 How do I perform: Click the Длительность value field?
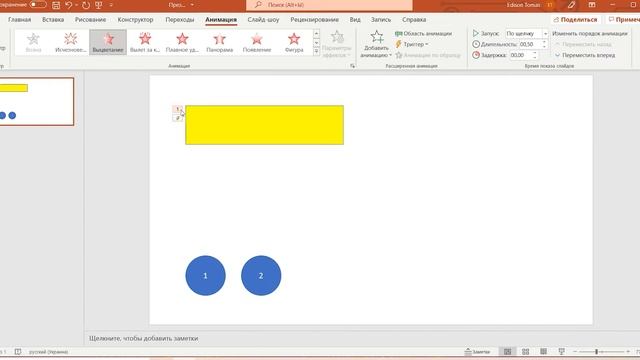coord(530,44)
